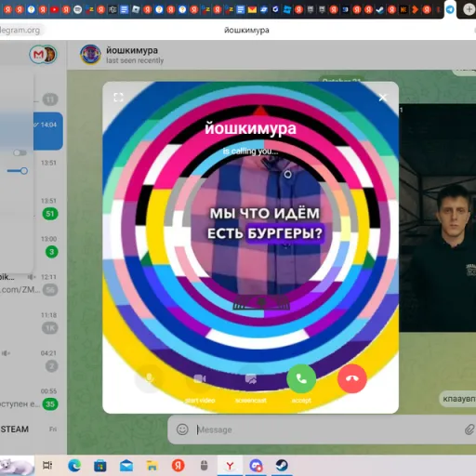This screenshot has height=476, width=476.
Task: Attach a file with the paperclip icon
Action: coord(469,430)
